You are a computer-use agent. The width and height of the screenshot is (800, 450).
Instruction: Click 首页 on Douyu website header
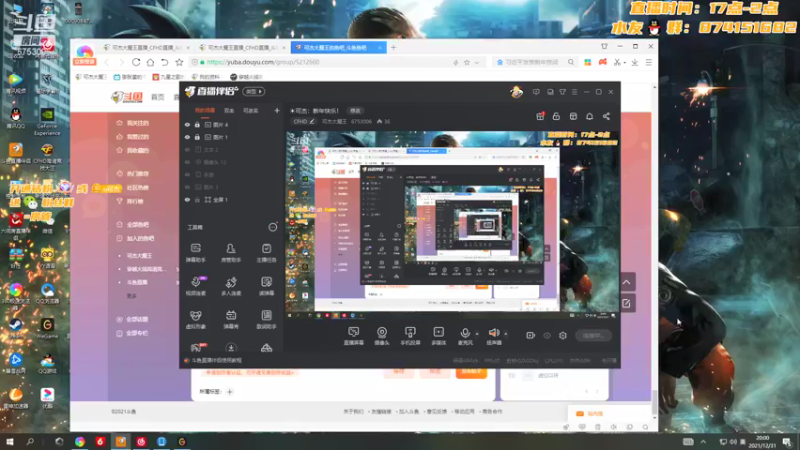pyautogui.click(x=158, y=97)
